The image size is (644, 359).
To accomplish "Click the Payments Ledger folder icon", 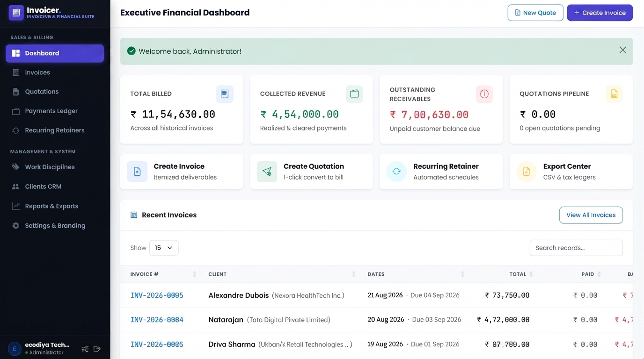I will click(16, 111).
